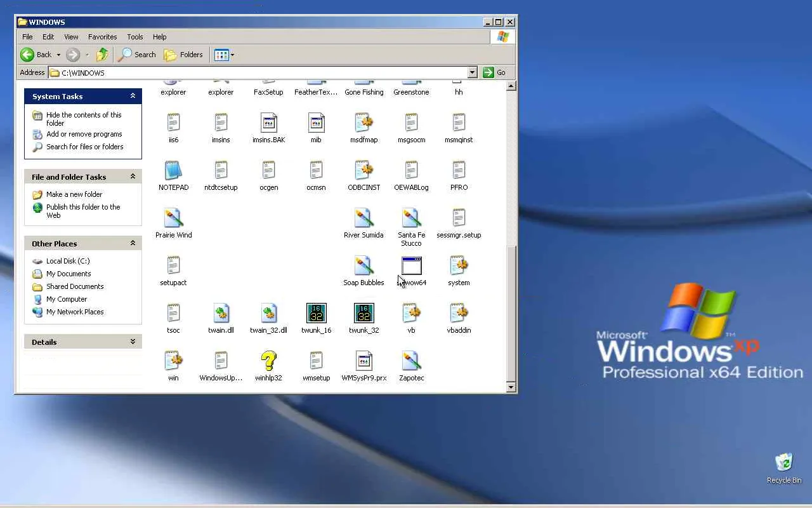Click Hide the contents of this folder
The height and width of the screenshot is (508, 812).
(84, 119)
